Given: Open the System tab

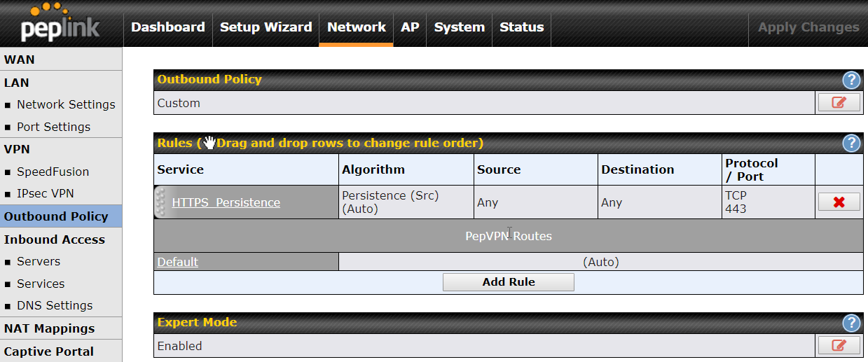Looking at the screenshot, I should pyautogui.click(x=459, y=27).
